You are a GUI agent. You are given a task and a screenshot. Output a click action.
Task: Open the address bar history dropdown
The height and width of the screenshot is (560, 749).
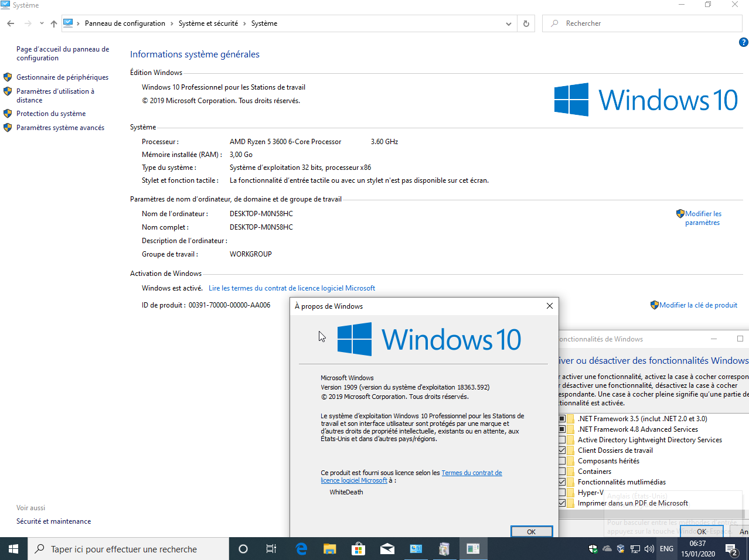(x=508, y=23)
